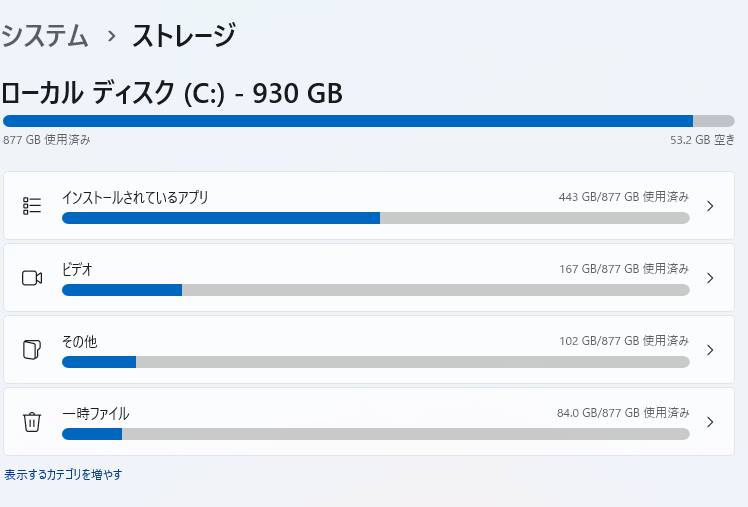The height and width of the screenshot is (507, 748).
Task: Click the video usage progress bar
Action: tap(375, 290)
